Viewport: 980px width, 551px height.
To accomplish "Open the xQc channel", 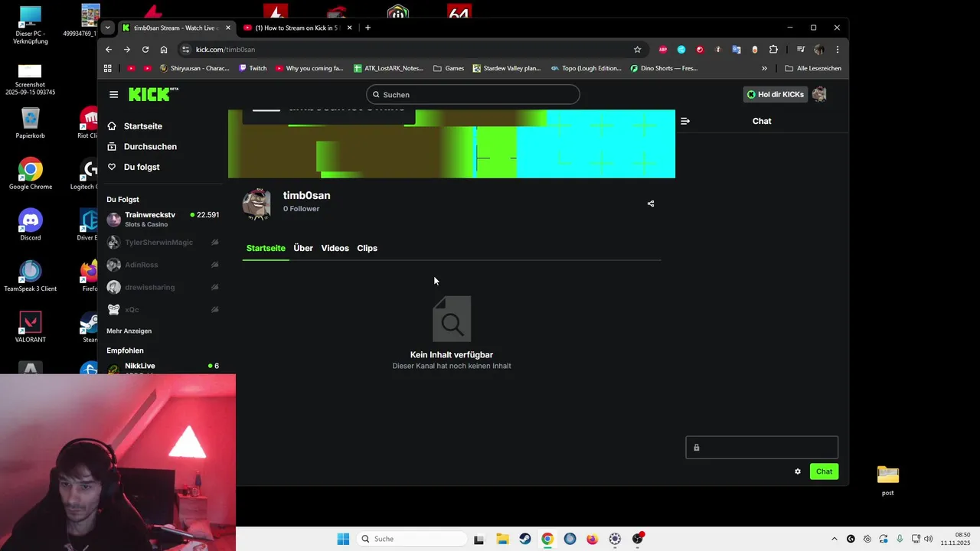I will pos(163,310).
